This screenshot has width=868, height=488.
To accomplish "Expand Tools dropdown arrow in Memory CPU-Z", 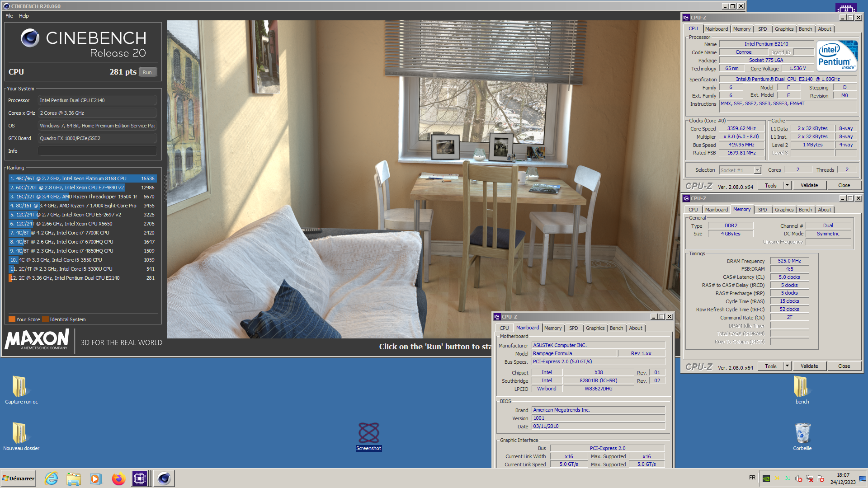I will (x=787, y=366).
